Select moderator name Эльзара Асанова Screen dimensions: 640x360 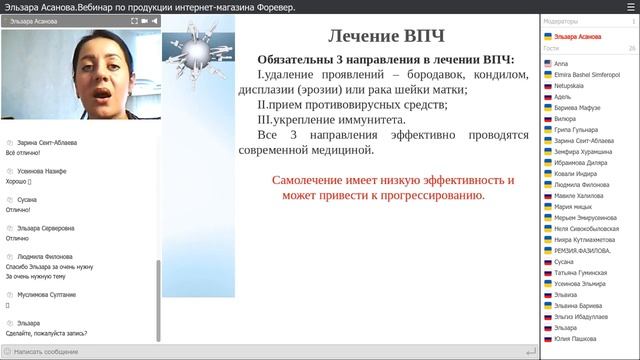[578, 37]
